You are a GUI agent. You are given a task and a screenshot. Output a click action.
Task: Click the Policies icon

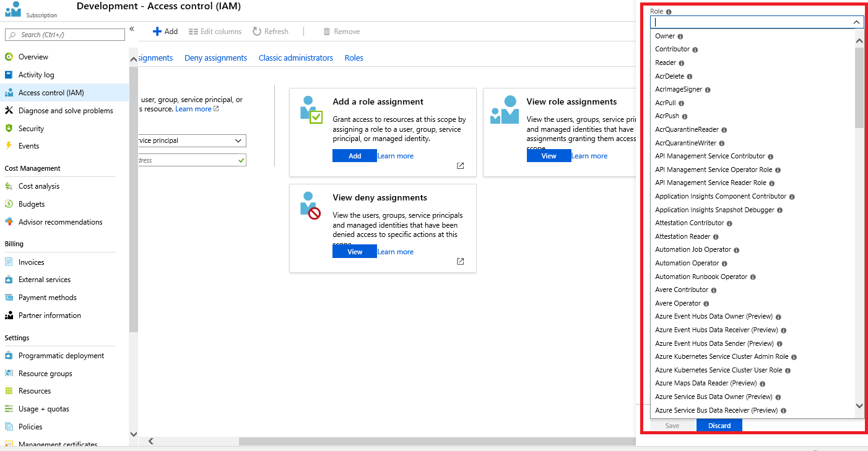click(x=9, y=427)
